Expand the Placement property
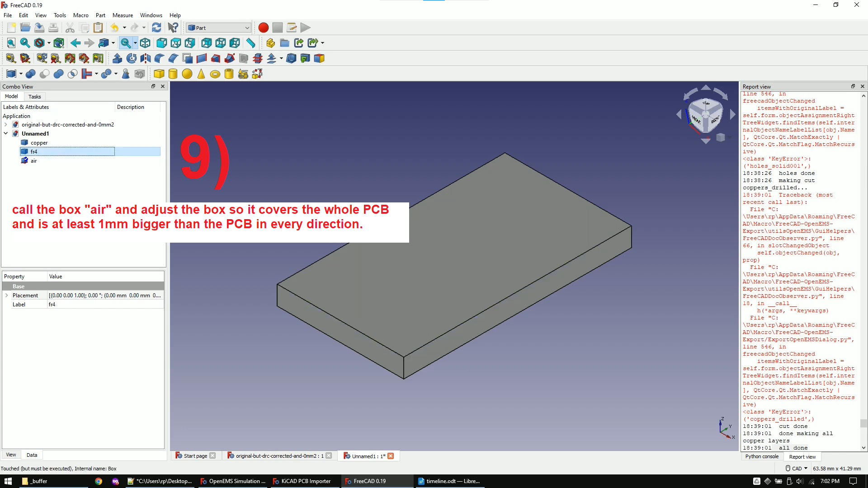Viewport: 868px width, 488px height. tap(6, 295)
